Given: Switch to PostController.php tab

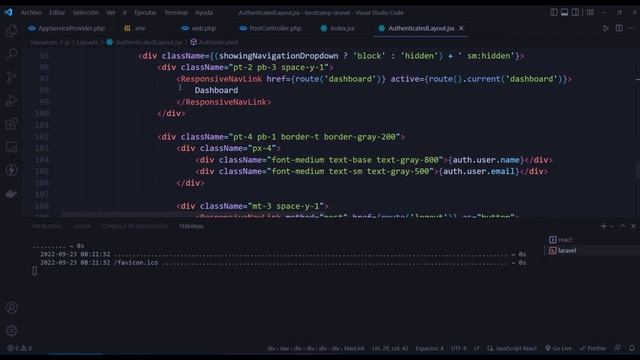Looking at the screenshot, I should click(271, 28).
